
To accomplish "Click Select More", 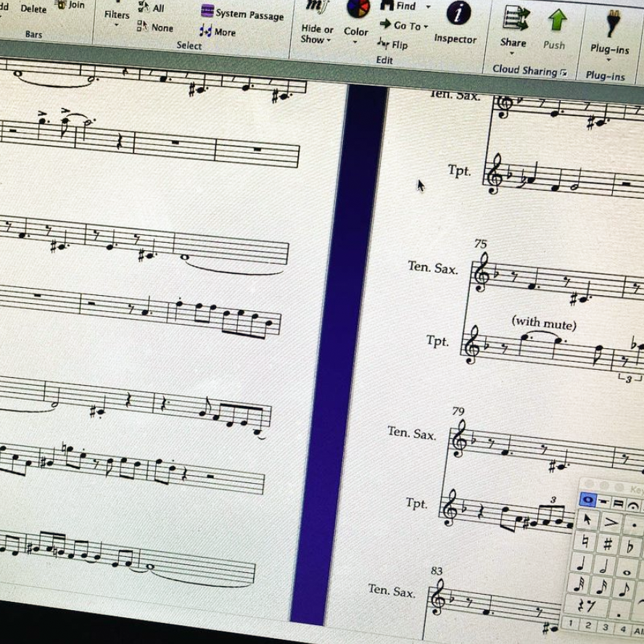I will pos(218,31).
